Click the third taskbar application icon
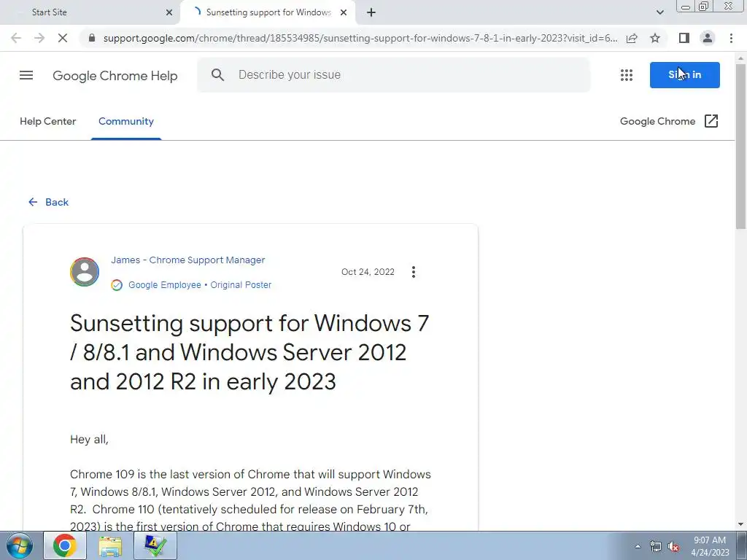The image size is (747, 560). pos(155,545)
